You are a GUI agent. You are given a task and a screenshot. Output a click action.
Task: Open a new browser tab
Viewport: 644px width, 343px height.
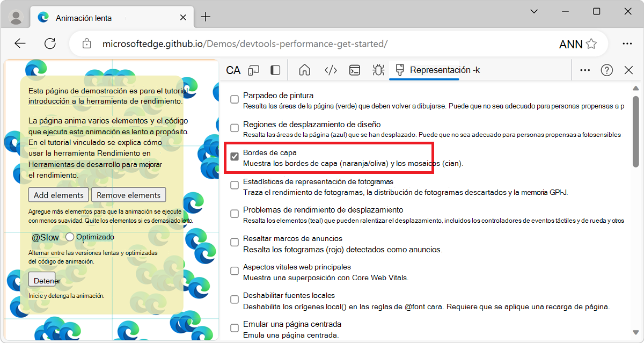206,17
